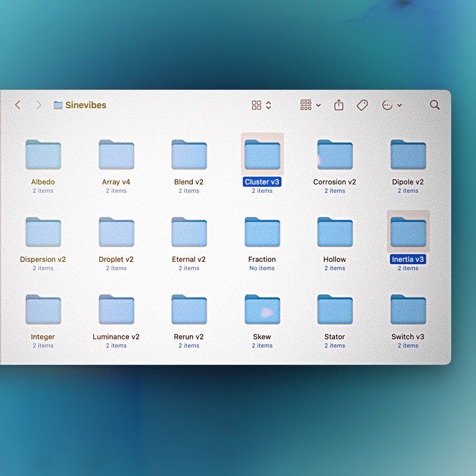Click the Dispersion v2 name label
Screen dimensions: 476x476
[x=43, y=259]
